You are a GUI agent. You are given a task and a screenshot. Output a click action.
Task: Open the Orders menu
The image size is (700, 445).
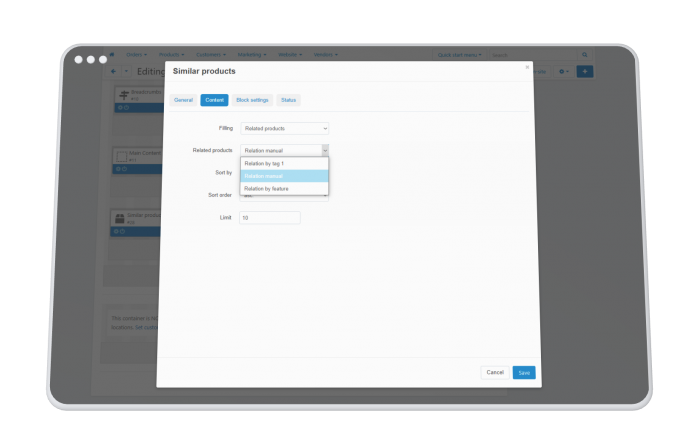tap(136, 54)
